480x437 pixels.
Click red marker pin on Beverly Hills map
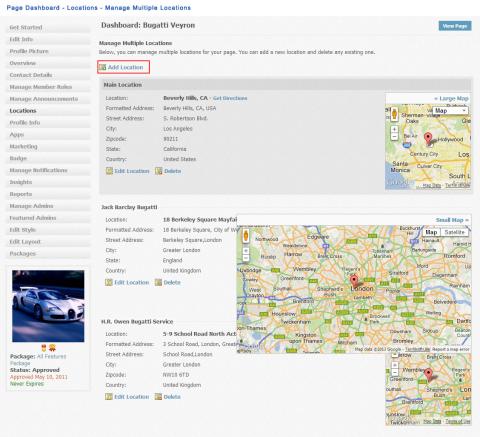428,138
